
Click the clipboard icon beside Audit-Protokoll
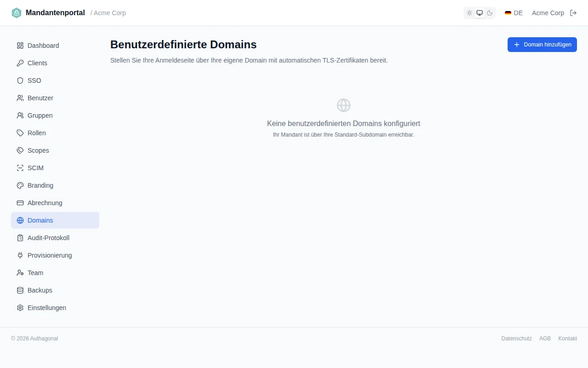(20, 238)
